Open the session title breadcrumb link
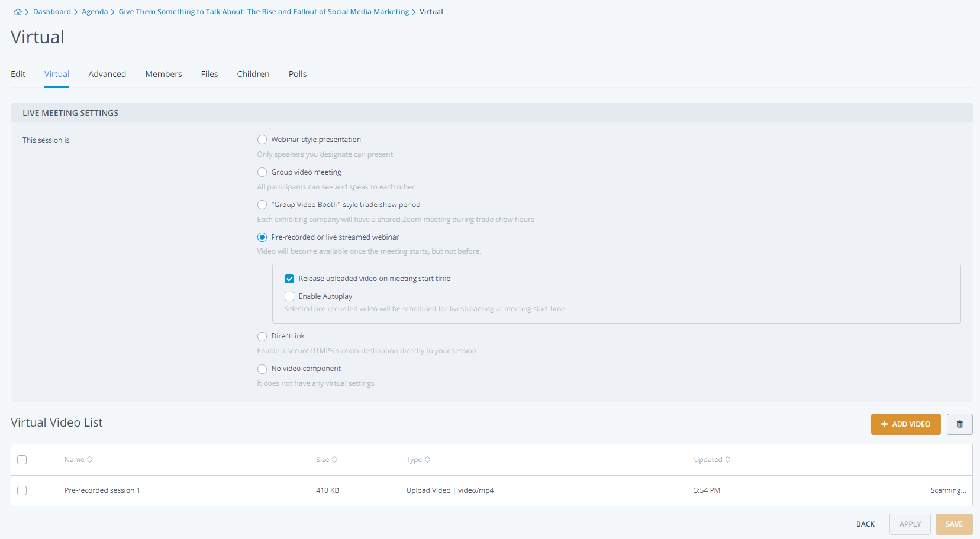 (264, 12)
